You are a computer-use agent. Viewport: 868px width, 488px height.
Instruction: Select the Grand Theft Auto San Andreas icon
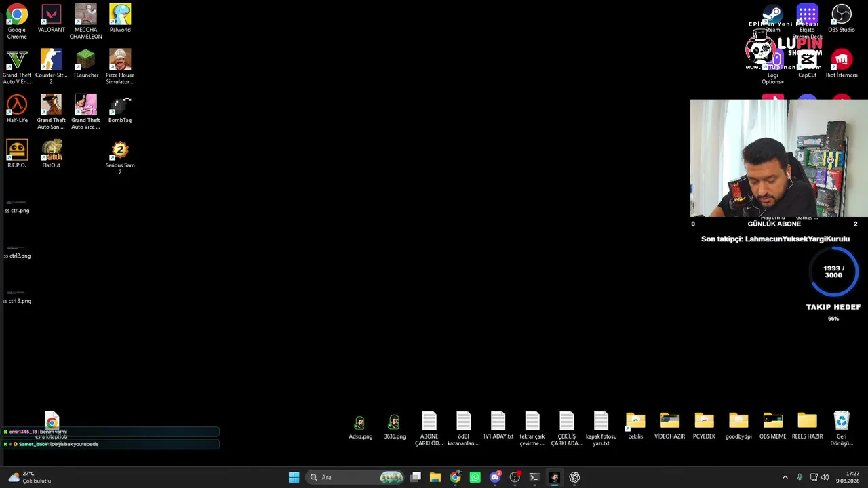click(52, 113)
